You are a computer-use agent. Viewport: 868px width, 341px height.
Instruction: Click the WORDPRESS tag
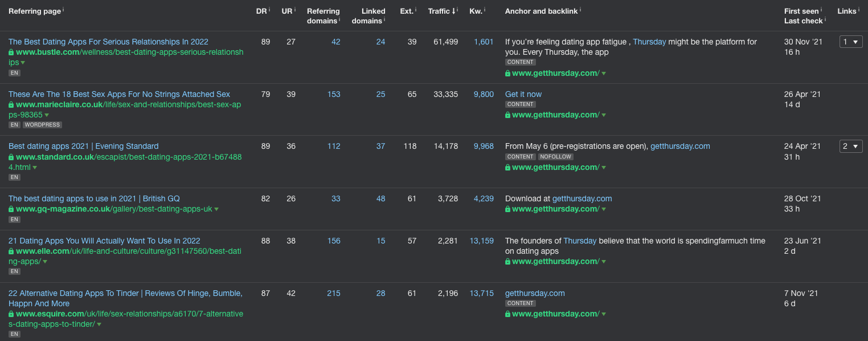click(43, 125)
